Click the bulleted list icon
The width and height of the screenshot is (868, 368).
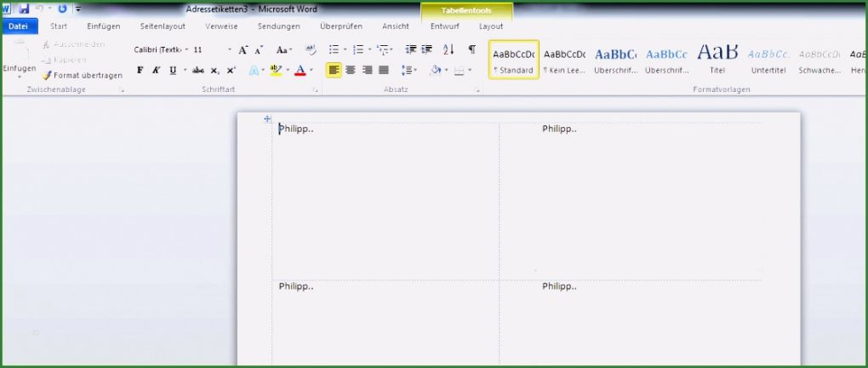pyautogui.click(x=334, y=50)
